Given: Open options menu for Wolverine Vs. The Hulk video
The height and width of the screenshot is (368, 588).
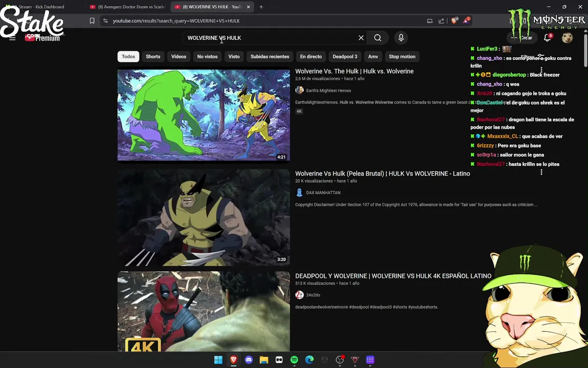Looking at the screenshot, I should (x=541, y=70).
